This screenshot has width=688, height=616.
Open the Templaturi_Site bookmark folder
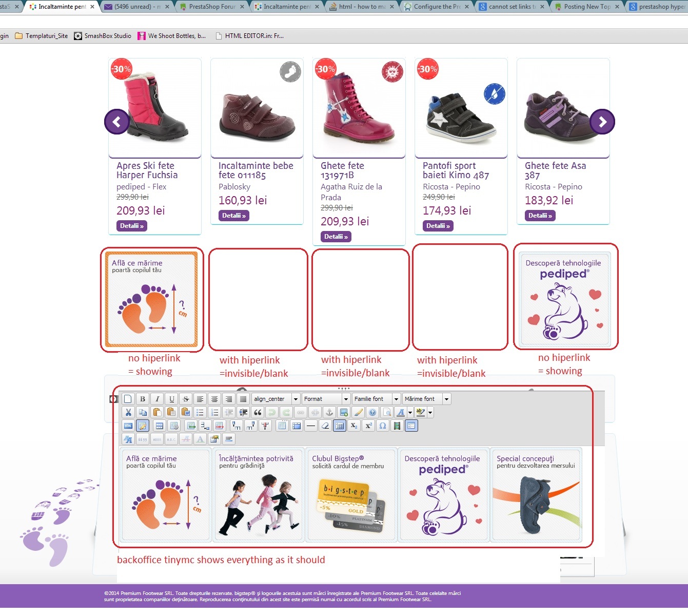coord(42,36)
